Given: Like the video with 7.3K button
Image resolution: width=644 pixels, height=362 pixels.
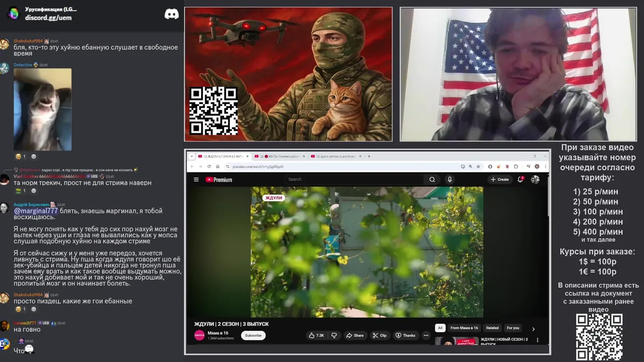Looking at the screenshot, I should 316,335.
